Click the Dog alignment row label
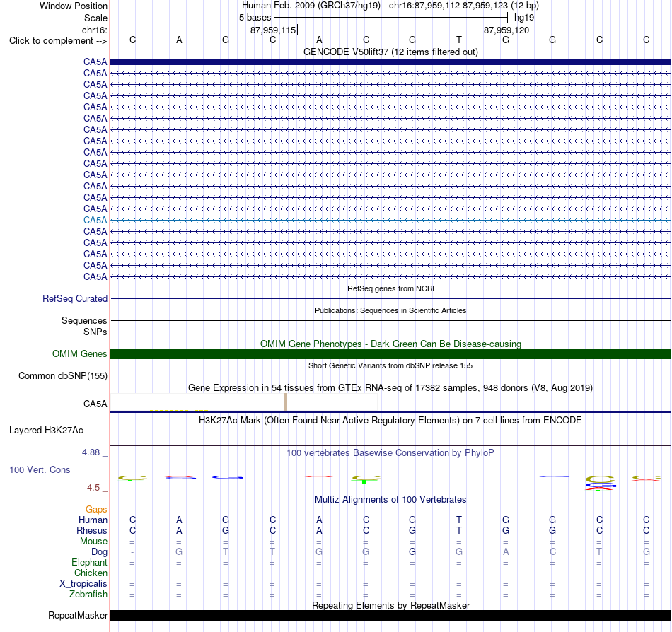This screenshot has width=672, height=632. 99,552
